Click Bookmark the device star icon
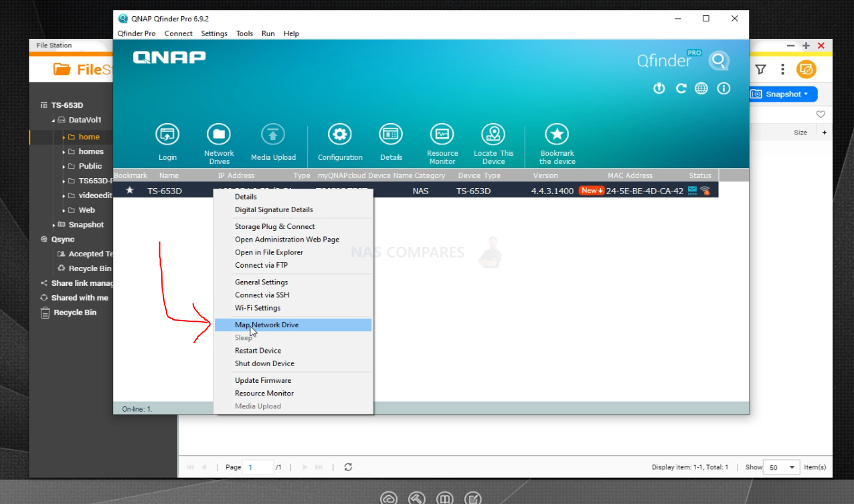The height and width of the screenshot is (504, 854). click(x=557, y=135)
